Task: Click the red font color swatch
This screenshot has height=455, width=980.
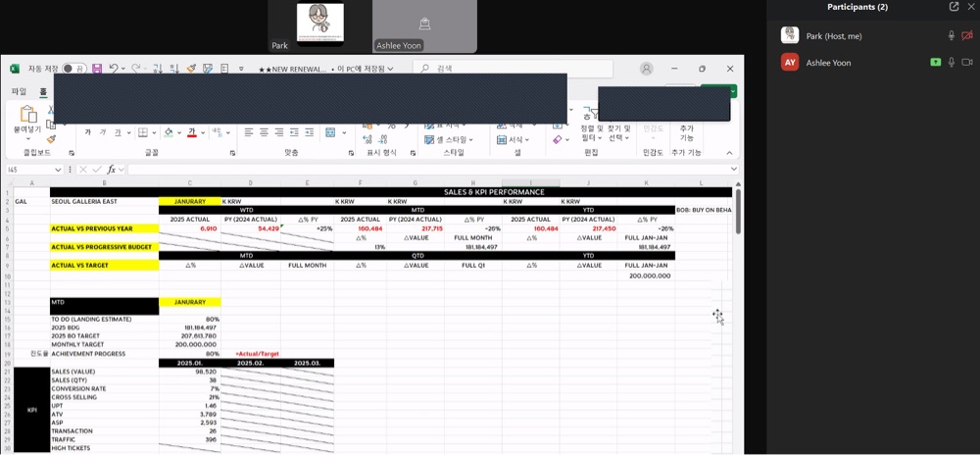Action: (192, 132)
